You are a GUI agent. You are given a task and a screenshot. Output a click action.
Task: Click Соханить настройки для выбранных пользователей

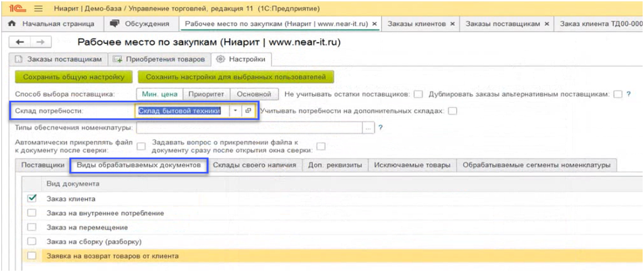coord(236,77)
